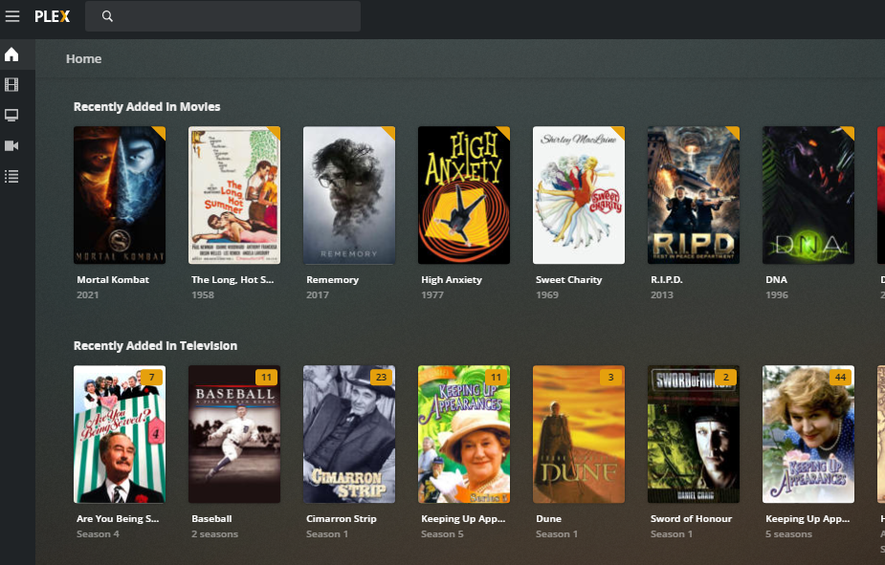This screenshot has width=885, height=565.
Task: Open the Dune show poster
Action: click(x=579, y=434)
